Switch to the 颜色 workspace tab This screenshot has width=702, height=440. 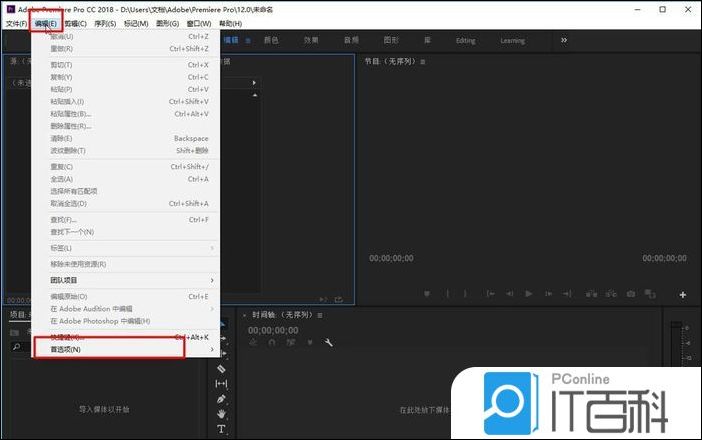pyautogui.click(x=271, y=40)
